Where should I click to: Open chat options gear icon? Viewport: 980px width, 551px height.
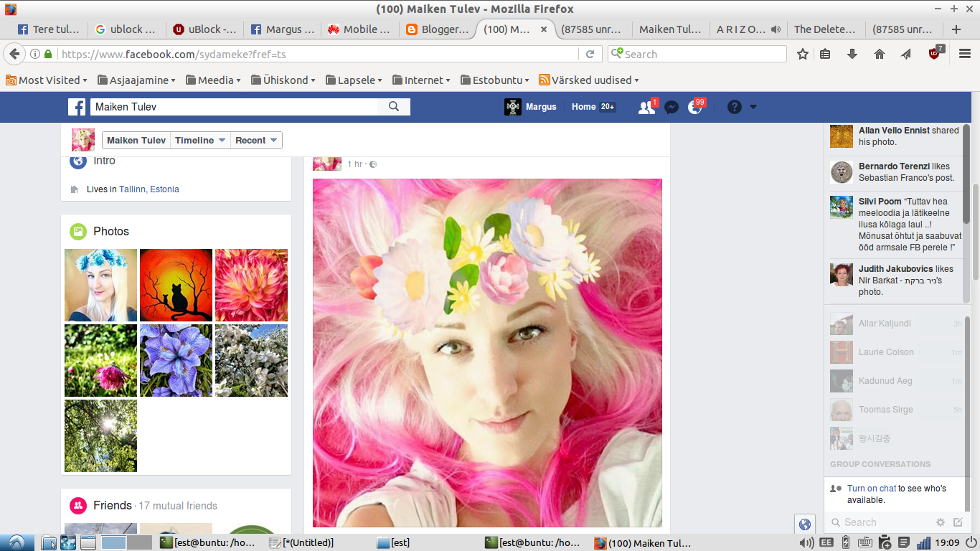pos(941,522)
